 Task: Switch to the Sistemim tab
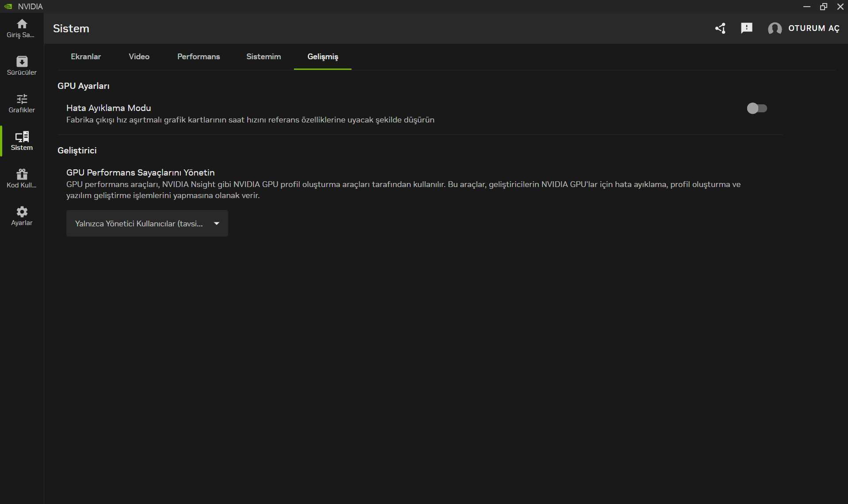click(264, 57)
